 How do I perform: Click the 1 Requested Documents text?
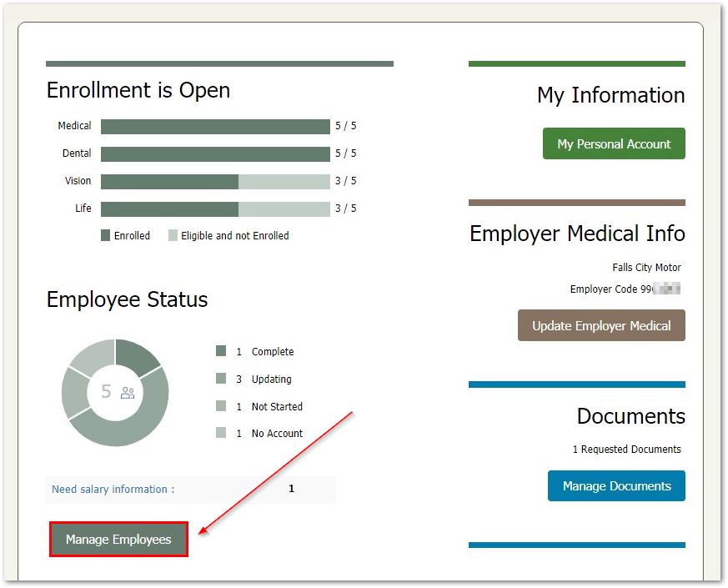[x=626, y=450]
